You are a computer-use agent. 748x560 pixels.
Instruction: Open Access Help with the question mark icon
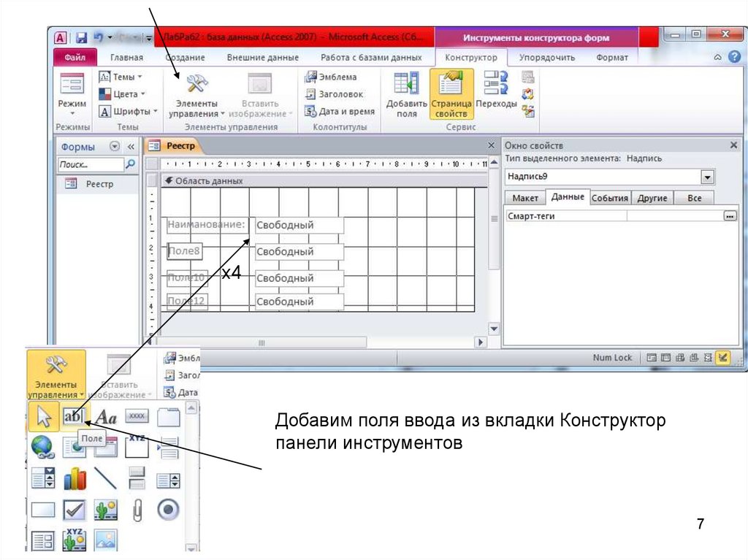pyautogui.click(x=735, y=57)
